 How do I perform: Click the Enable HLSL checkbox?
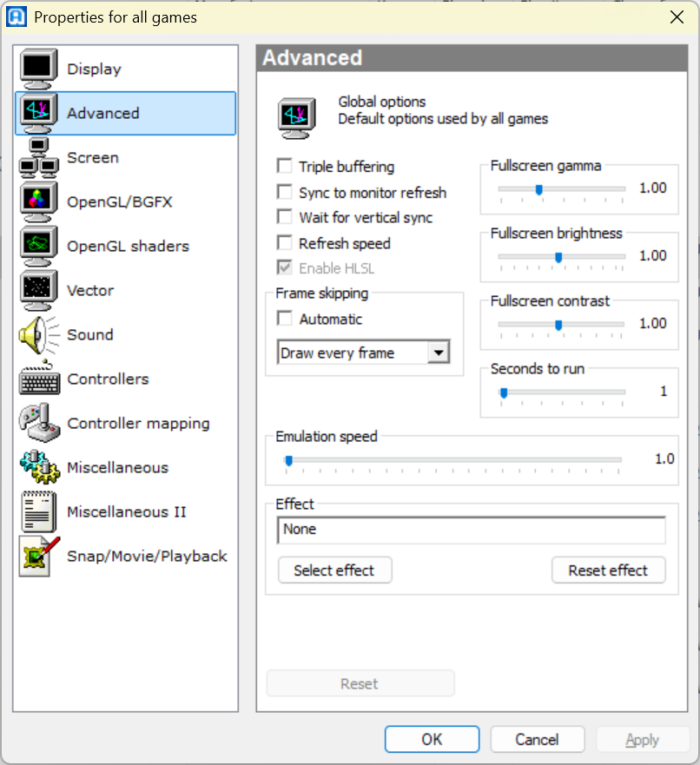click(284, 267)
